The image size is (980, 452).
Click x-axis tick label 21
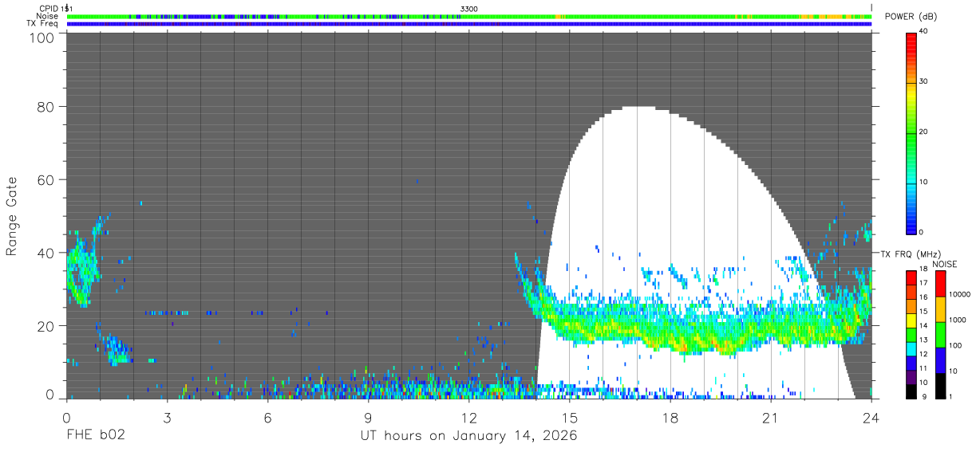click(770, 418)
